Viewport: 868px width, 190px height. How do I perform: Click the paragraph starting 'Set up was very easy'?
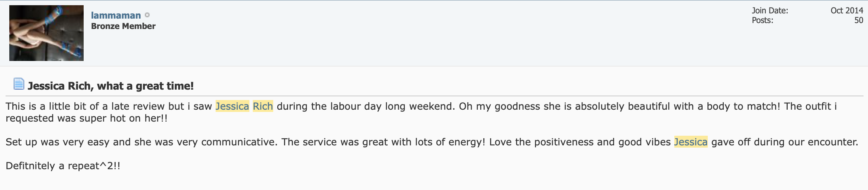tap(432, 142)
